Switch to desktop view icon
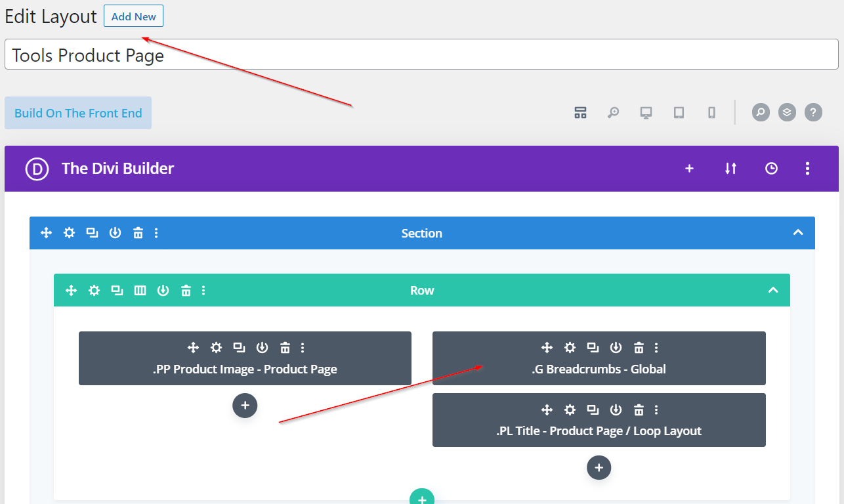This screenshot has width=844, height=504. pyautogui.click(x=646, y=113)
